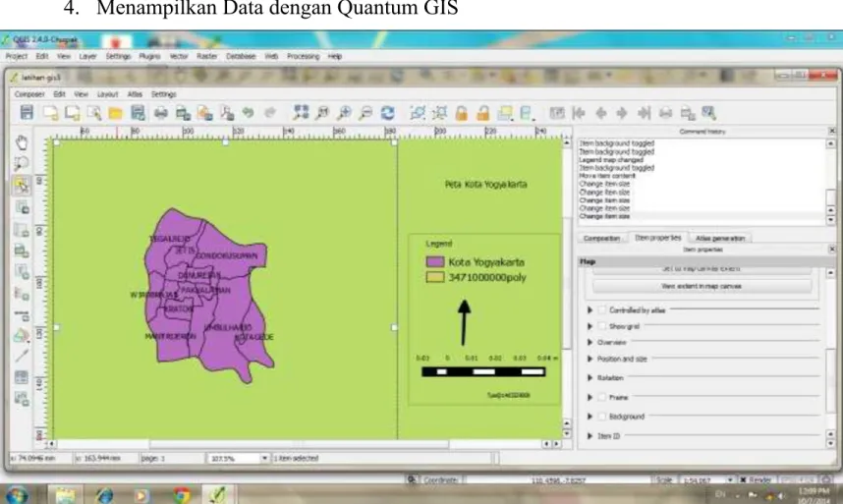Screen dimensions: 843x504
Task: Select the Pan composer hand tool
Action: click(x=22, y=142)
